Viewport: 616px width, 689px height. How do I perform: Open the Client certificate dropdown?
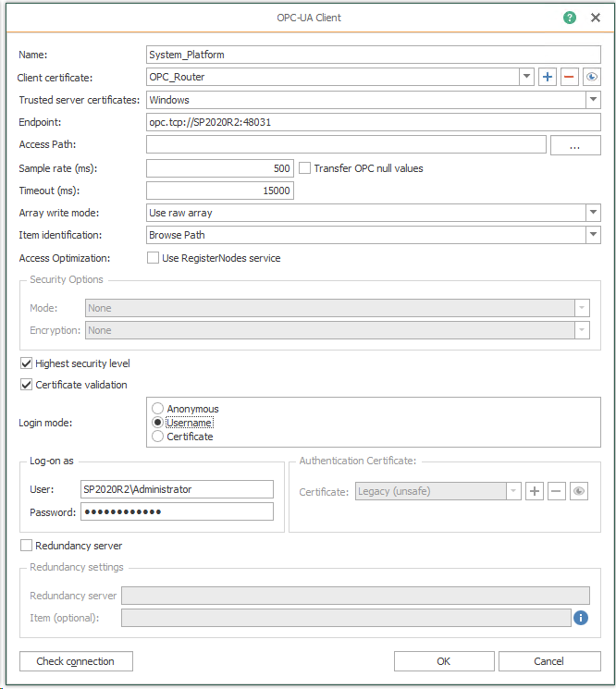[526, 77]
